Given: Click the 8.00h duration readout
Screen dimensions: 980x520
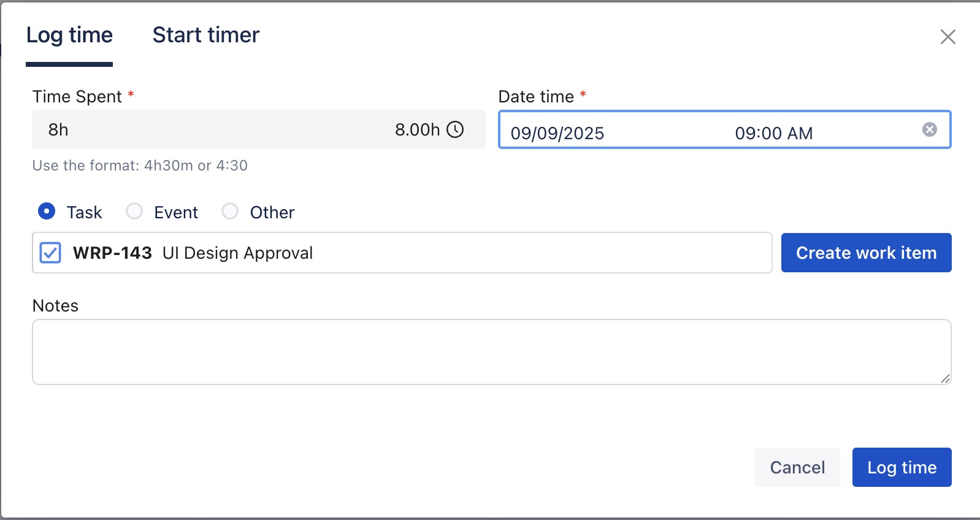Looking at the screenshot, I should (x=417, y=129).
